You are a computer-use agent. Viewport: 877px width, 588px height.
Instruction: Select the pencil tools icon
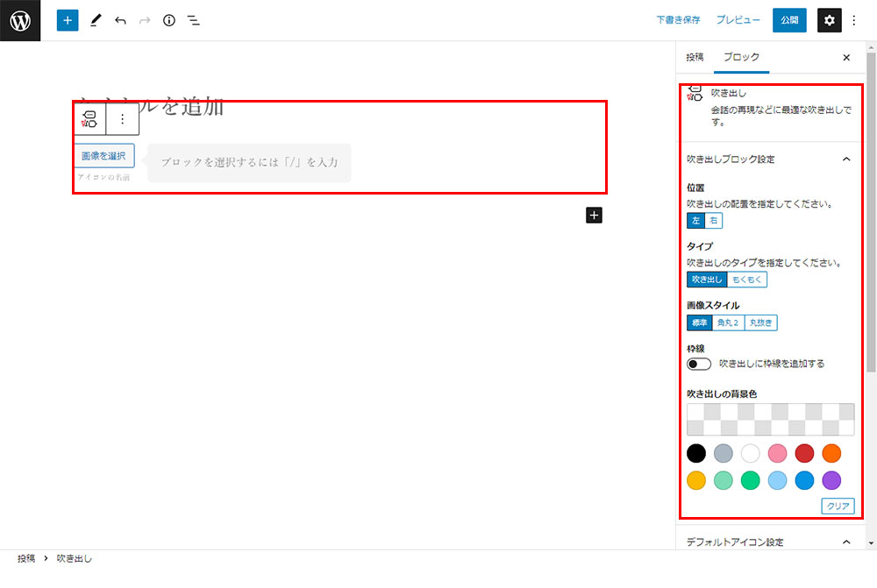pos(96,20)
